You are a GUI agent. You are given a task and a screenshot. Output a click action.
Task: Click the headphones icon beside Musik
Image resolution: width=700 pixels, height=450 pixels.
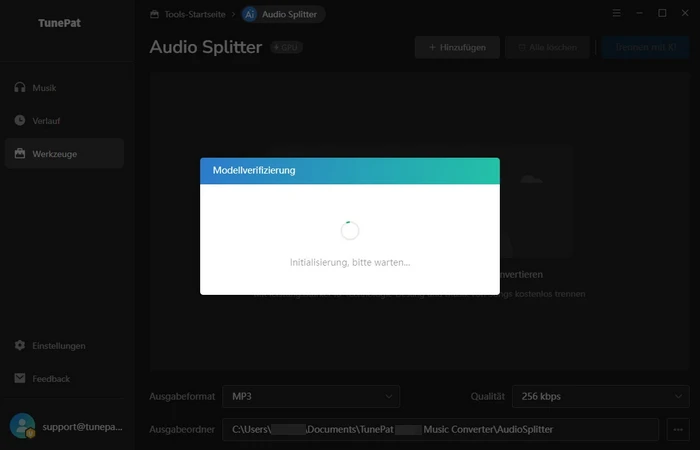tap(20, 87)
